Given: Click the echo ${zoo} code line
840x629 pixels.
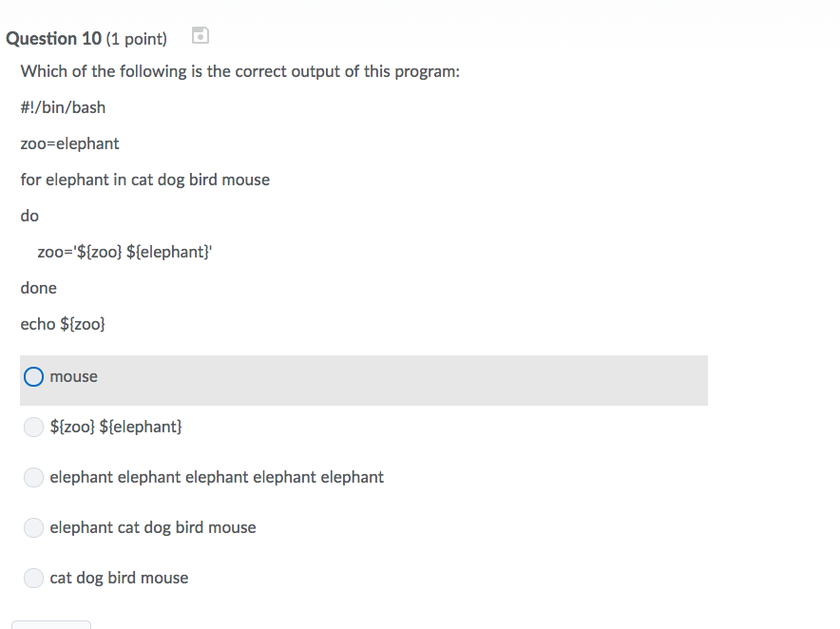Looking at the screenshot, I should pos(63,323).
